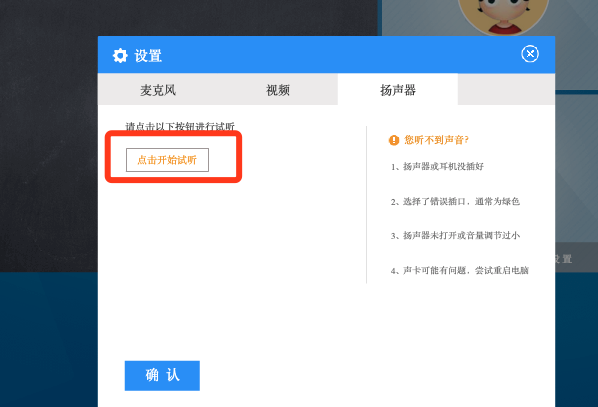This screenshot has width=598, height=407.
Task: Click the orange warning icon beside 您听不到声音
Action: pos(394,140)
